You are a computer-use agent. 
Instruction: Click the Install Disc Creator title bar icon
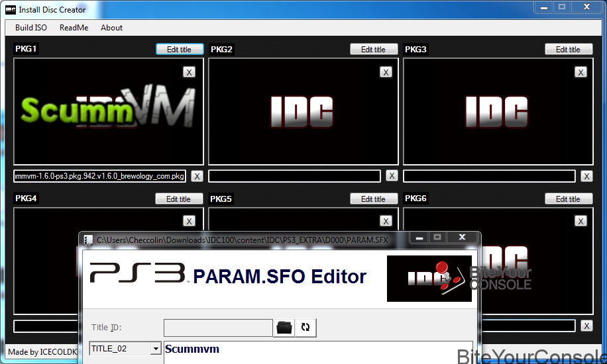[11, 10]
